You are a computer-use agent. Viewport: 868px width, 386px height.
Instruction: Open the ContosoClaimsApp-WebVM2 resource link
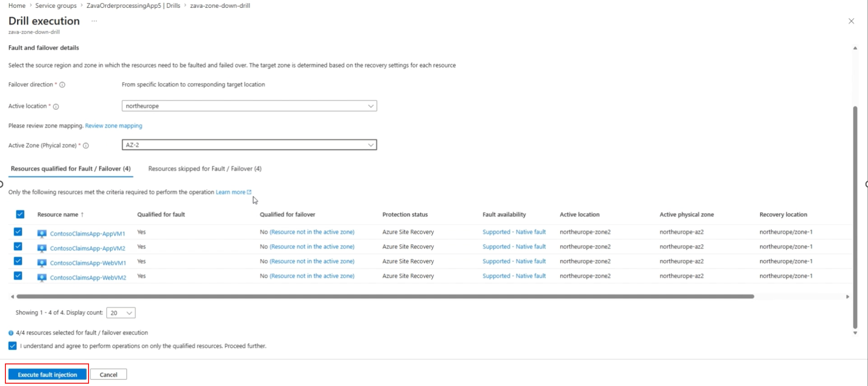pyautogui.click(x=88, y=278)
